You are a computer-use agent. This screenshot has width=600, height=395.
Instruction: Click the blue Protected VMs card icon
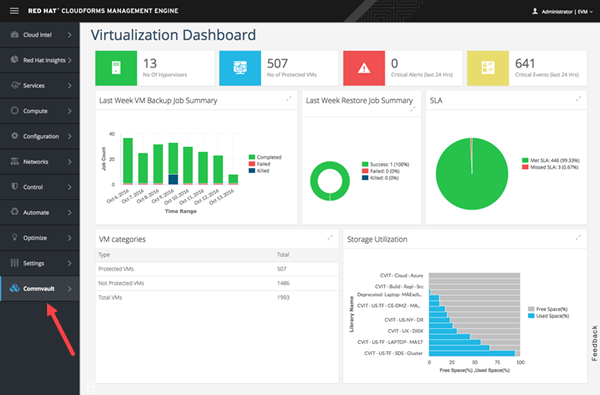[240, 68]
